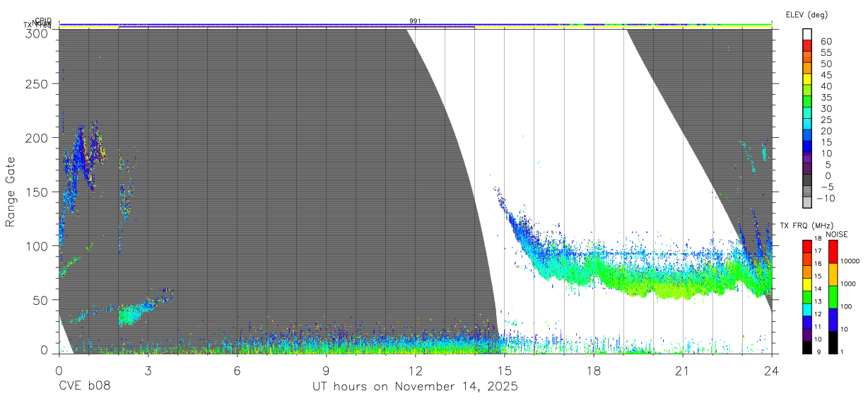Click the TX FRQ label 18
868x401 pixels.
pyautogui.click(x=818, y=238)
